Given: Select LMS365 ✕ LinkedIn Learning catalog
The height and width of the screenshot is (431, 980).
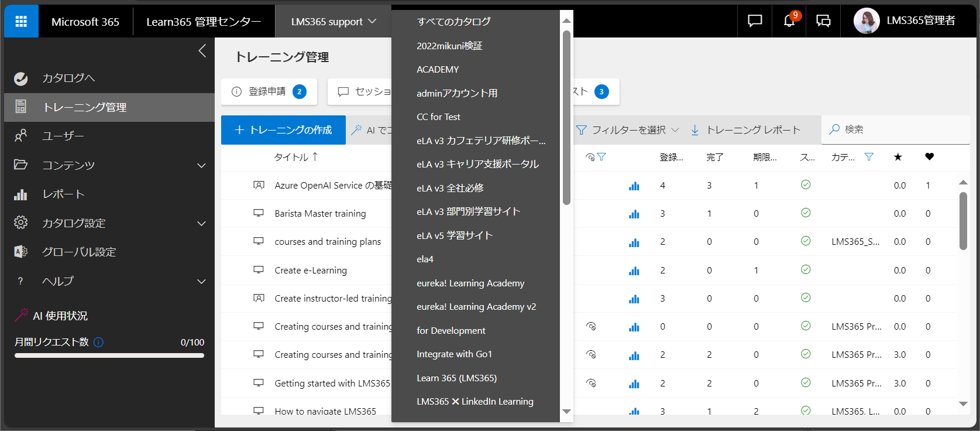Looking at the screenshot, I should point(476,401).
